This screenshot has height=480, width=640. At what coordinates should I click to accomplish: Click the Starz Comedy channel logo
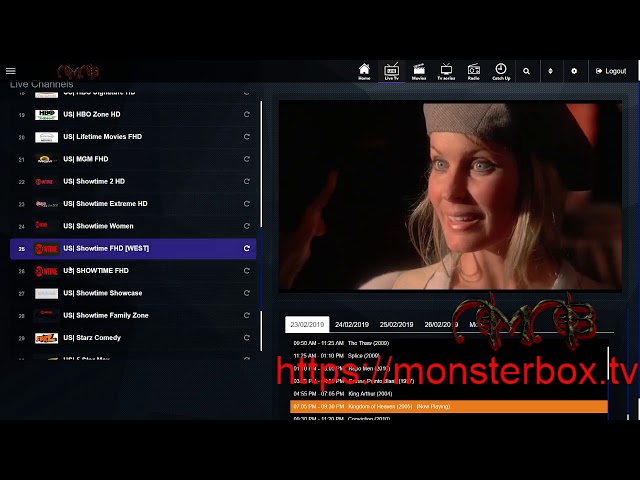(46, 338)
